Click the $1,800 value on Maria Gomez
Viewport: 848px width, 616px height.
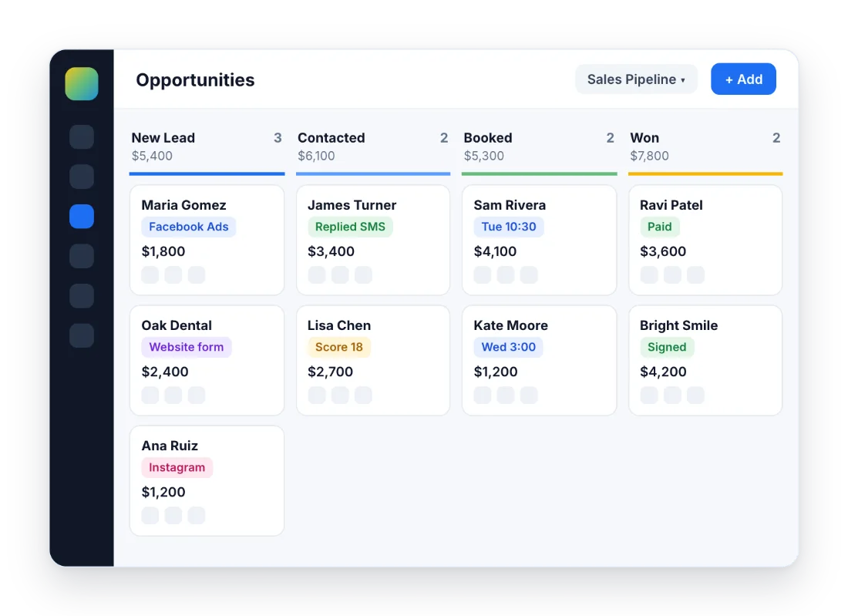(163, 251)
